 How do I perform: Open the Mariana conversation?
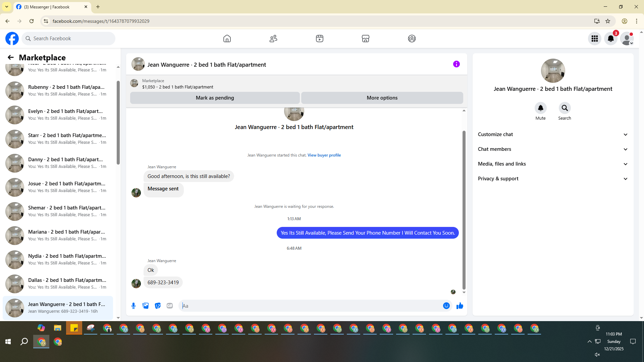[58, 236]
